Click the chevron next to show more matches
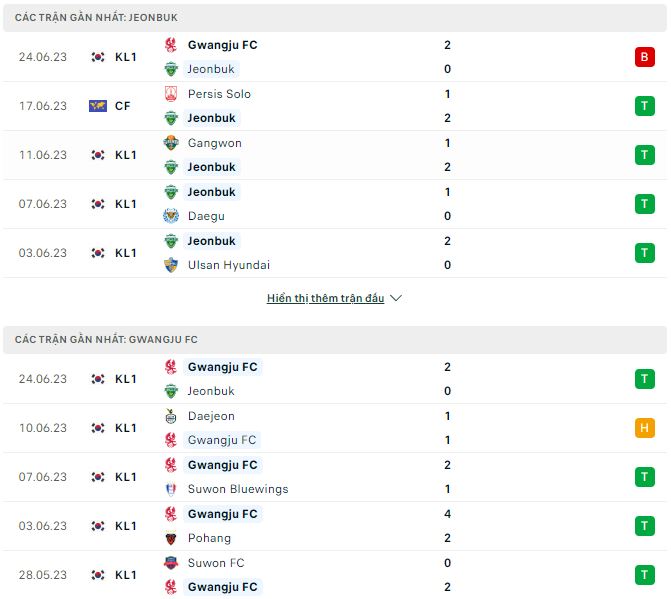Viewport: 671px width, 599px height. click(x=396, y=298)
